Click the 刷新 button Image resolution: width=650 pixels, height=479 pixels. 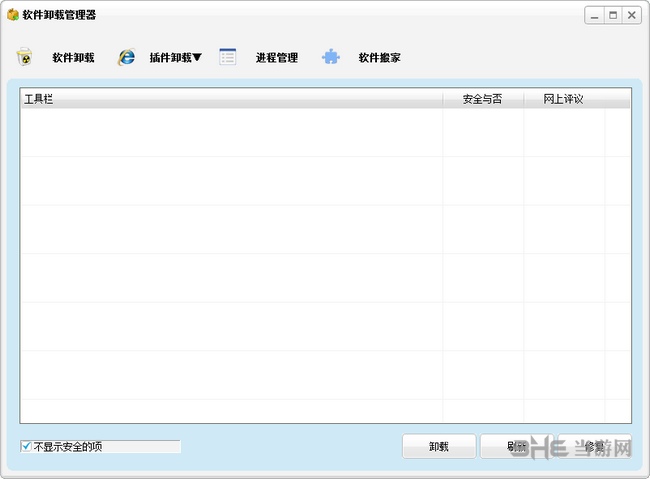tap(517, 447)
